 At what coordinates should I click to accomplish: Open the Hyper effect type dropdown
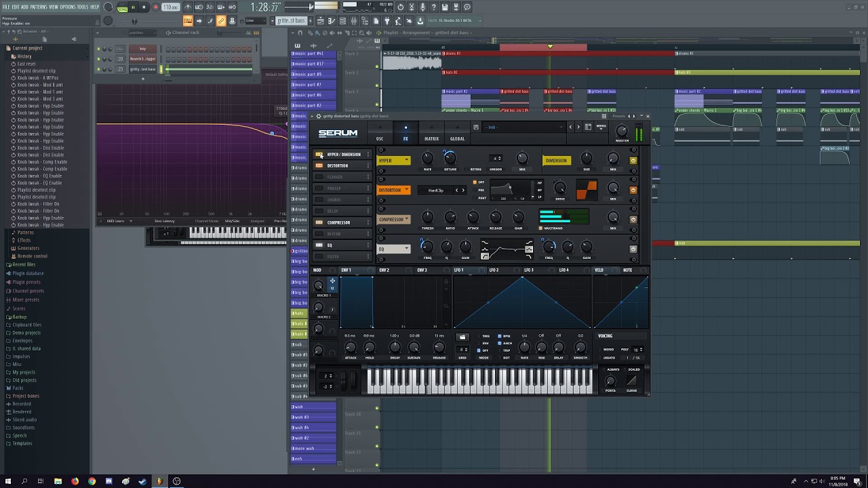(x=394, y=161)
